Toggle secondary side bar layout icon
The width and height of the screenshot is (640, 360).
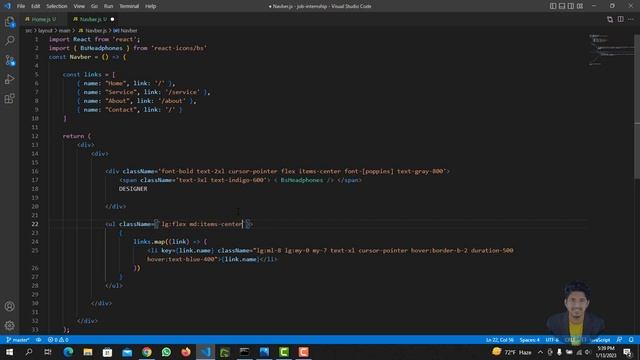pos(571,6)
